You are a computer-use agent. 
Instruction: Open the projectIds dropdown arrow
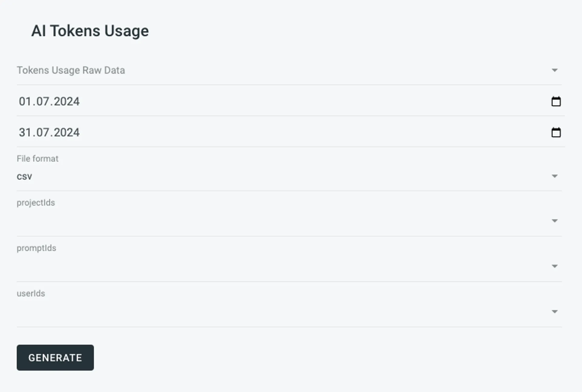554,221
